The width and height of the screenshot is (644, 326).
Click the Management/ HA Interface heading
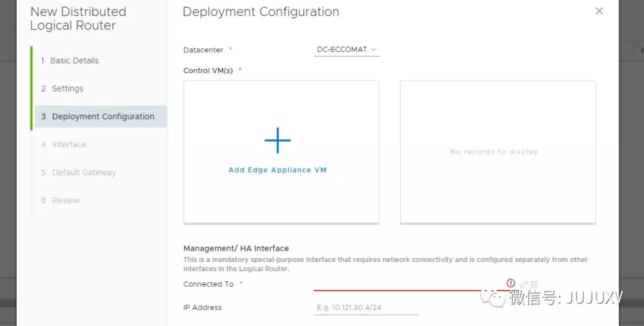click(236, 249)
